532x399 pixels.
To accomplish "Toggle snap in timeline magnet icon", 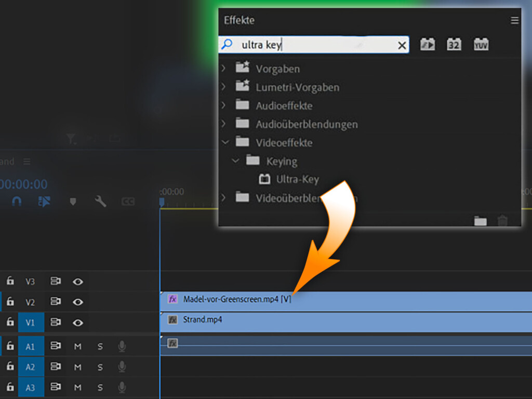I will coord(17,202).
